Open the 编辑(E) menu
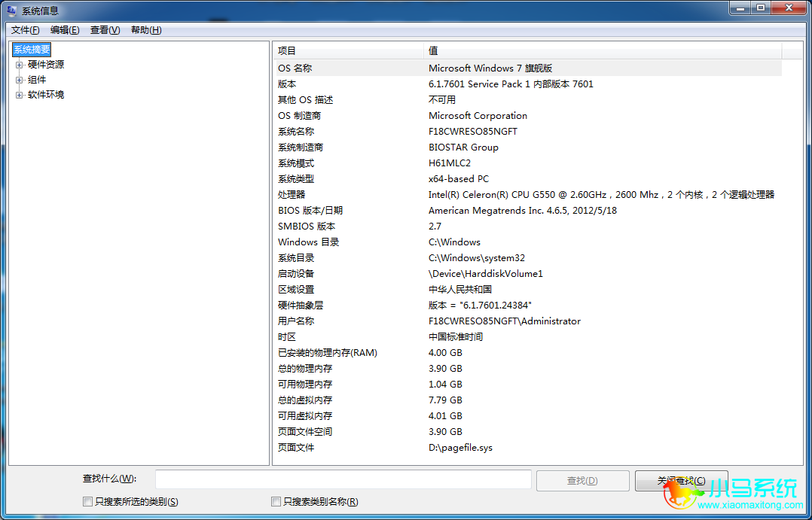The width and height of the screenshot is (812, 520). coord(65,30)
